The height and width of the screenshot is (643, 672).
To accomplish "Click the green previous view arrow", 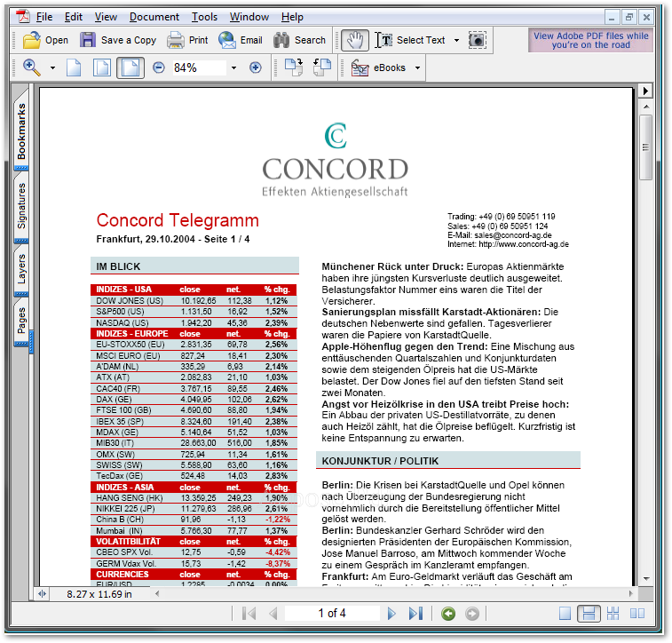I will coord(448,614).
